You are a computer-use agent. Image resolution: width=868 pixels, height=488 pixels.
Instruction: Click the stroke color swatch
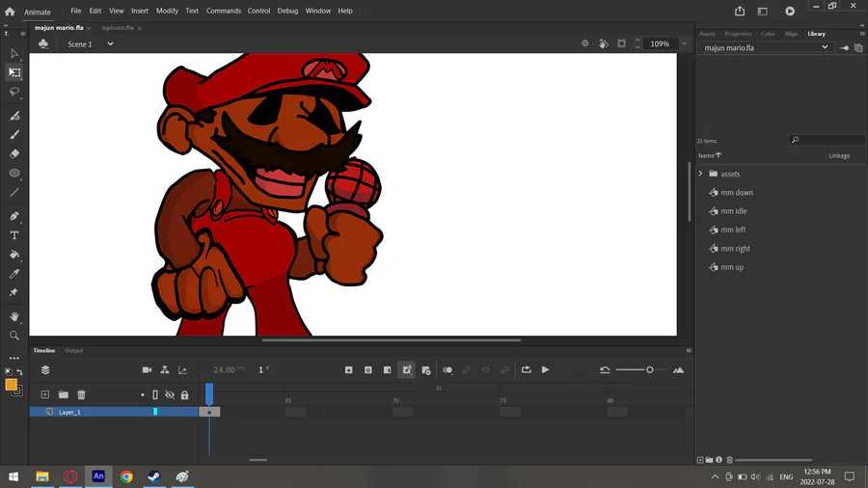click(17, 391)
